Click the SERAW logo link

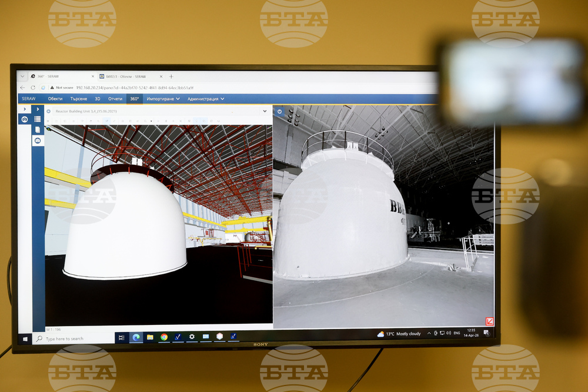28,99
